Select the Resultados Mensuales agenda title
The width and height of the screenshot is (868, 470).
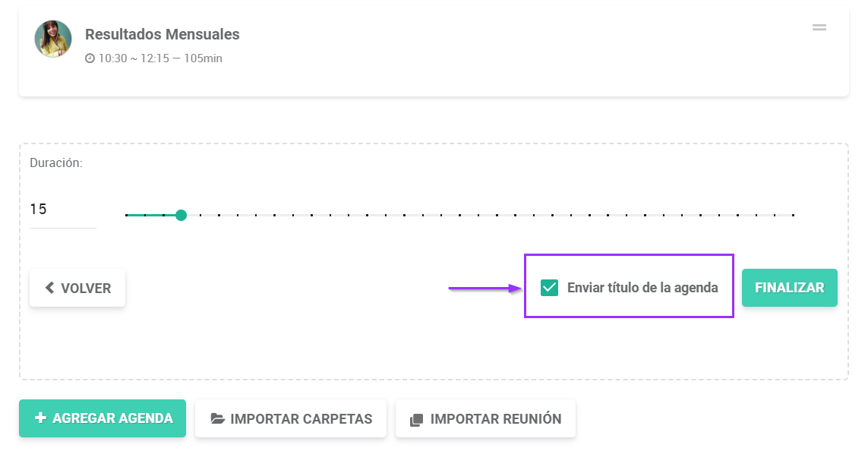coord(162,34)
